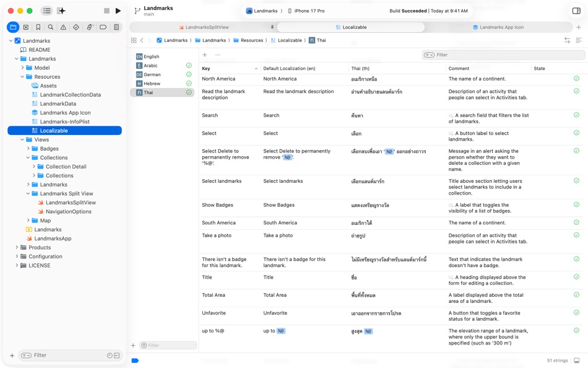This screenshot has height=368, width=588.
Task: Open the Test navigator
Action: coord(76,27)
